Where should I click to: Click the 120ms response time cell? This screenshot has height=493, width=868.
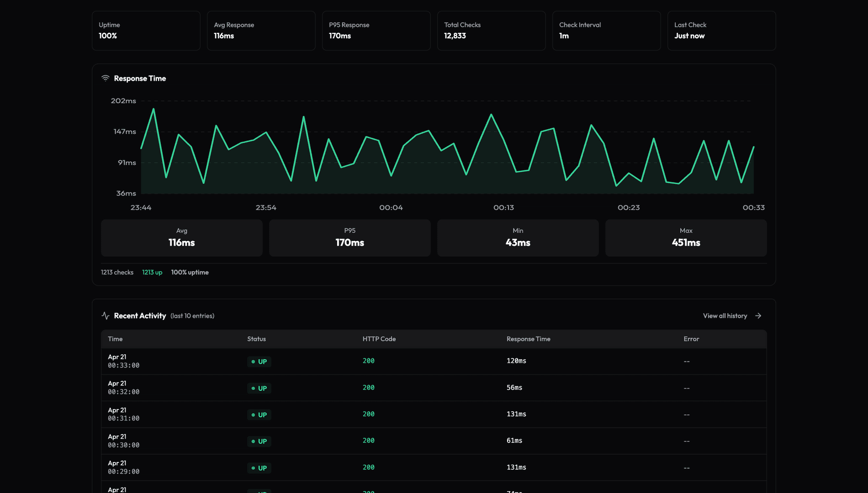[x=516, y=361]
